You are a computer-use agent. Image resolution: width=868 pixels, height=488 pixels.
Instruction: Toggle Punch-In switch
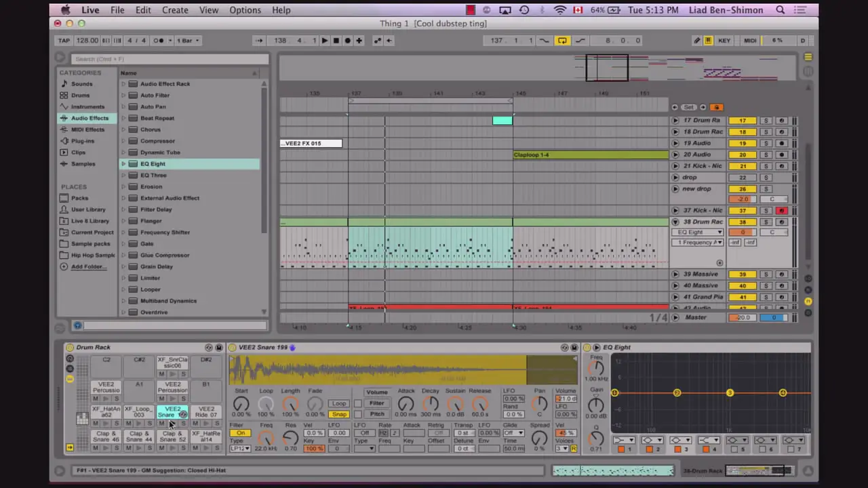[544, 41]
